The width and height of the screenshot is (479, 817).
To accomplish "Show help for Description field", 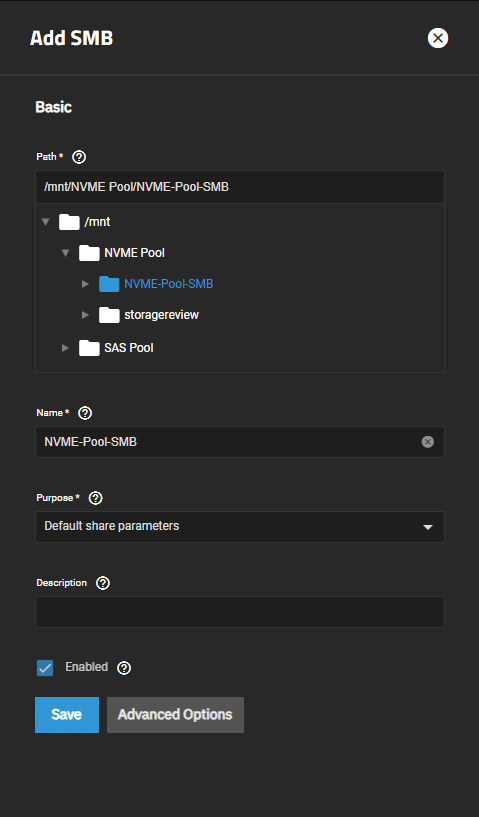I will (x=103, y=583).
